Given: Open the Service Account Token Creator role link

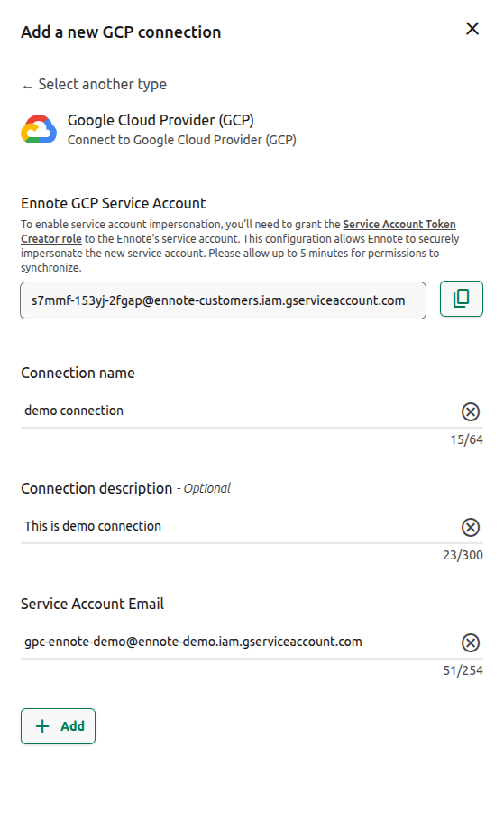Looking at the screenshot, I should click(x=238, y=232).
